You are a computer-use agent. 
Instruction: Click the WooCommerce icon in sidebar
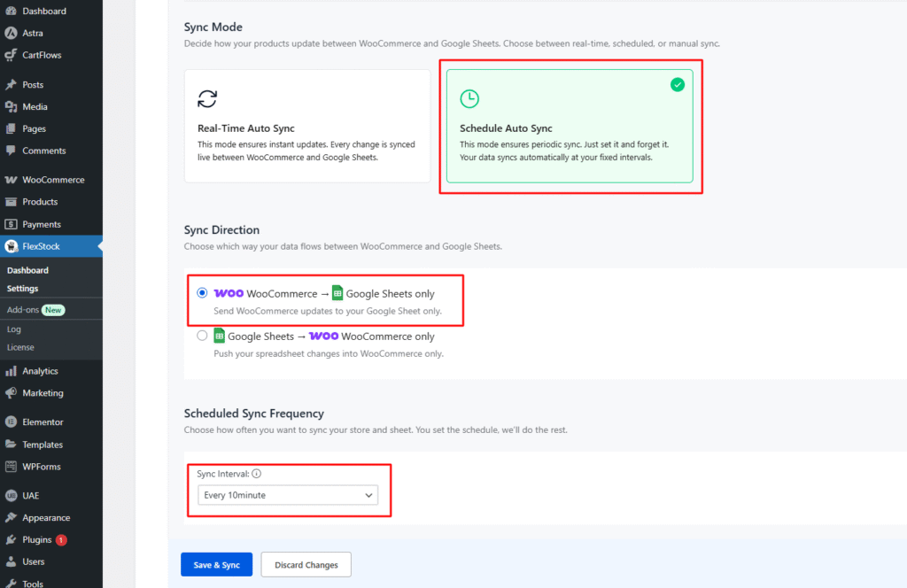[11, 180]
